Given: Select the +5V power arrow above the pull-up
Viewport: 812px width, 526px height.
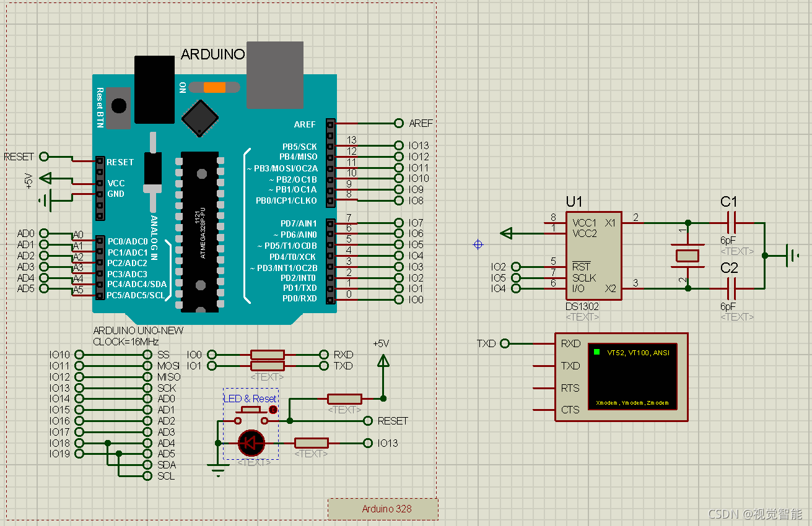Looking at the screenshot, I should coord(383,360).
